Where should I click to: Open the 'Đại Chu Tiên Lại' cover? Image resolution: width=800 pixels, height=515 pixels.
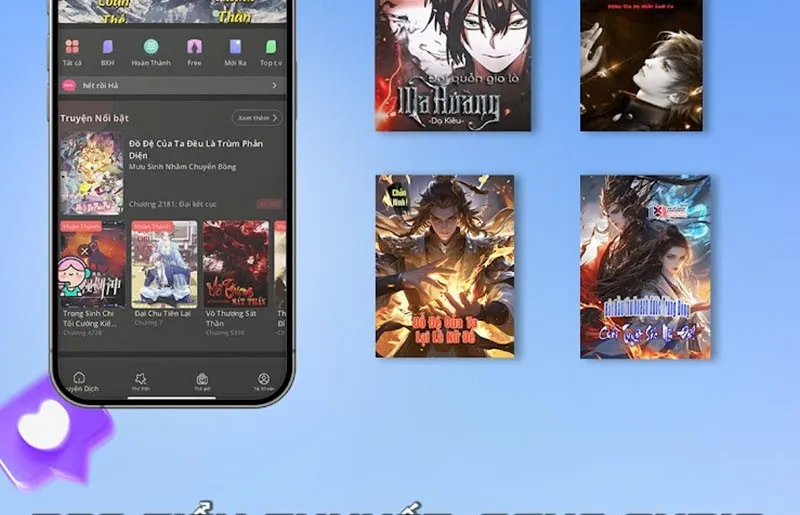(164, 264)
